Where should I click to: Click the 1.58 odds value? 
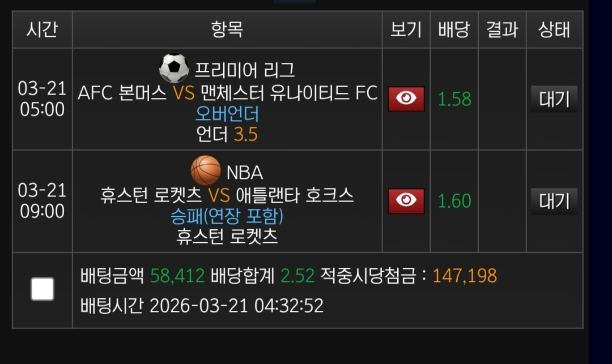(x=454, y=99)
